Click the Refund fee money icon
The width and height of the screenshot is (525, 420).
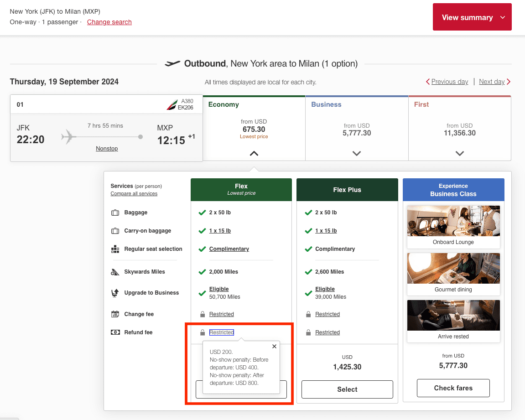[115, 332]
